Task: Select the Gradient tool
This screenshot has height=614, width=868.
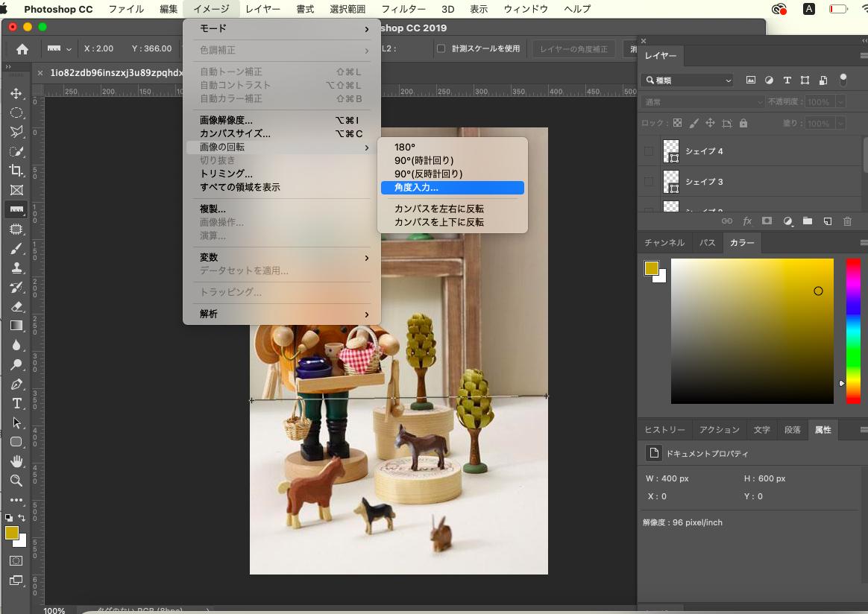Action: 16,326
